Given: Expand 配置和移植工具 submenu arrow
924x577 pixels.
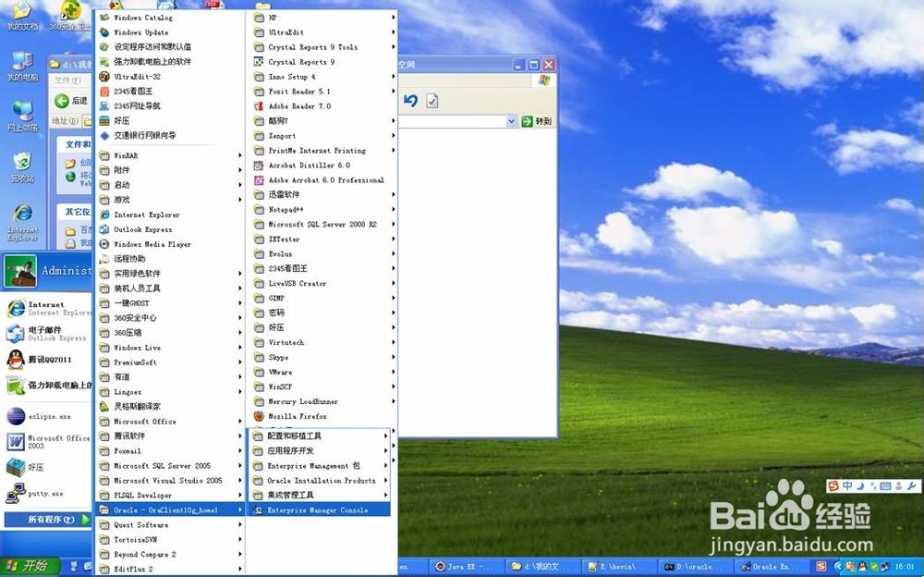Looking at the screenshot, I should [386, 436].
